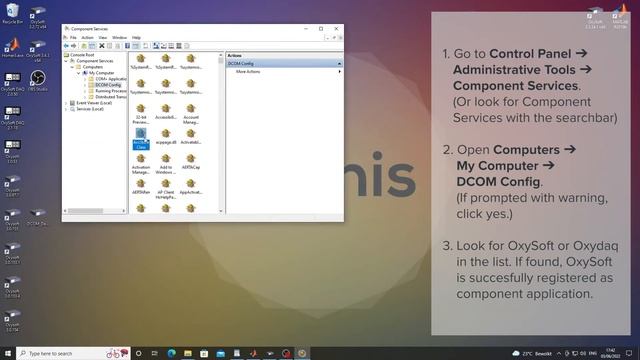The height and width of the screenshot is (360, 640).
Task: Open the OBS Studio desktop shortcut
Action: point(38,80)
